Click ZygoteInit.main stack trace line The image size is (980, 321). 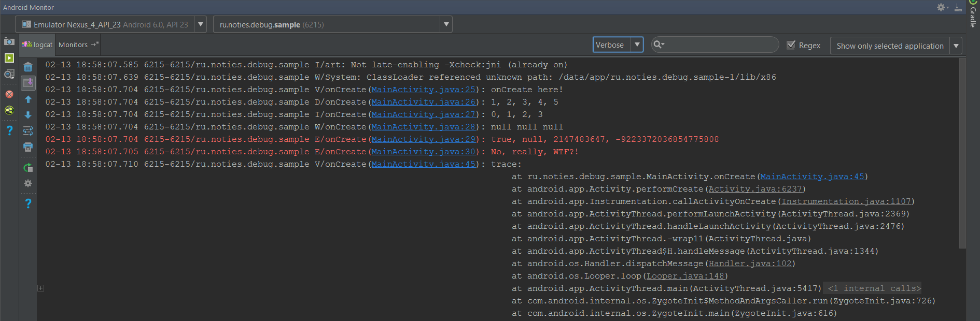pyautogui.click(x=674, y=313)
